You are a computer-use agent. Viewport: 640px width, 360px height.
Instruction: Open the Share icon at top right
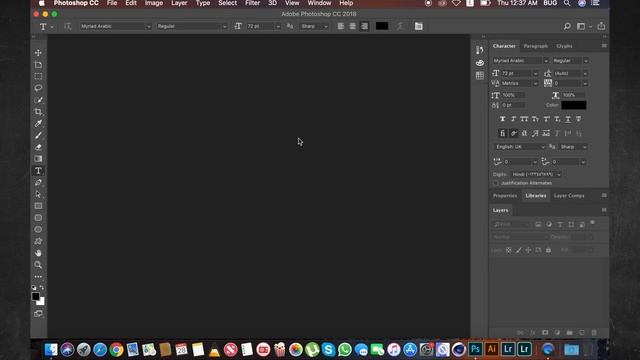[601, 26]
